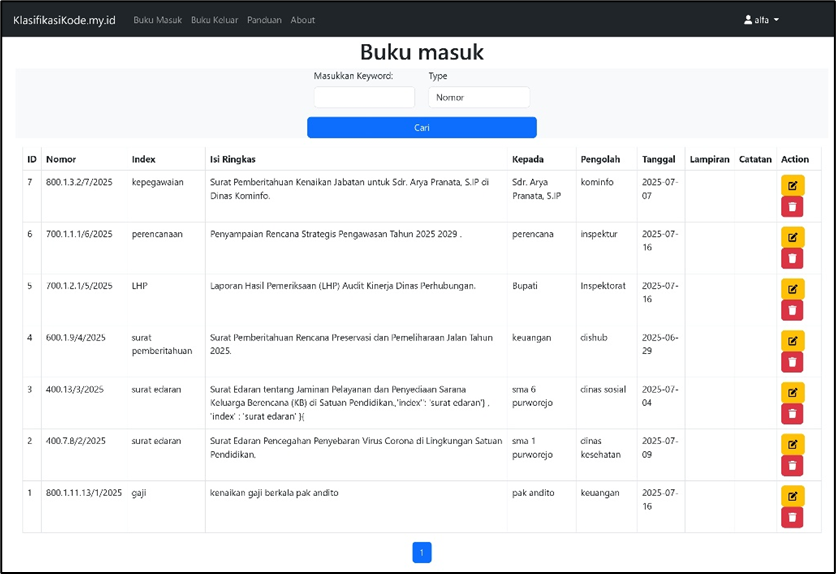Focus the Masukkan Keyword input field
The image size is (836, 574).
(x=364, y=97)
